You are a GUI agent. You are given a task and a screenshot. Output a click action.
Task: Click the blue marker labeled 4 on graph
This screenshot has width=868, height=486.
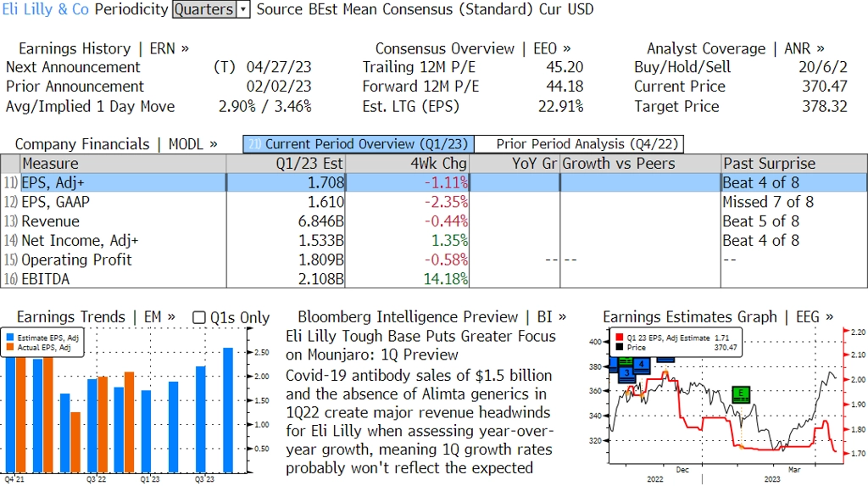pyautogui.click(x=641, y=365)
